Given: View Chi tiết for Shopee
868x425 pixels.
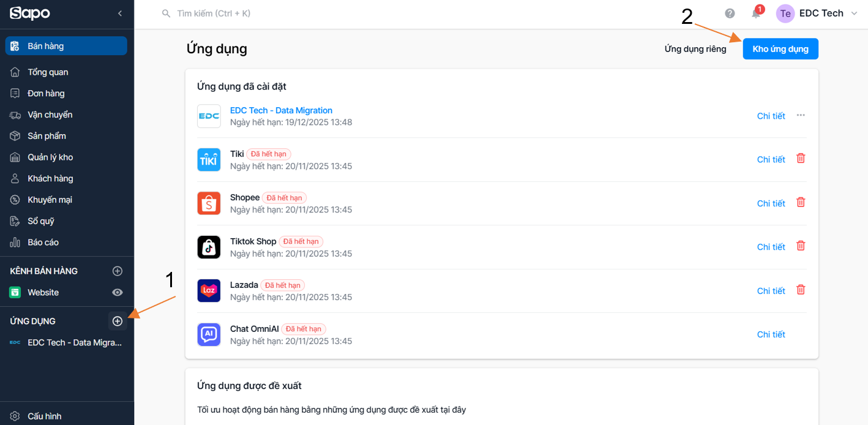Looking at the screenshot, I should pos(771,203).
